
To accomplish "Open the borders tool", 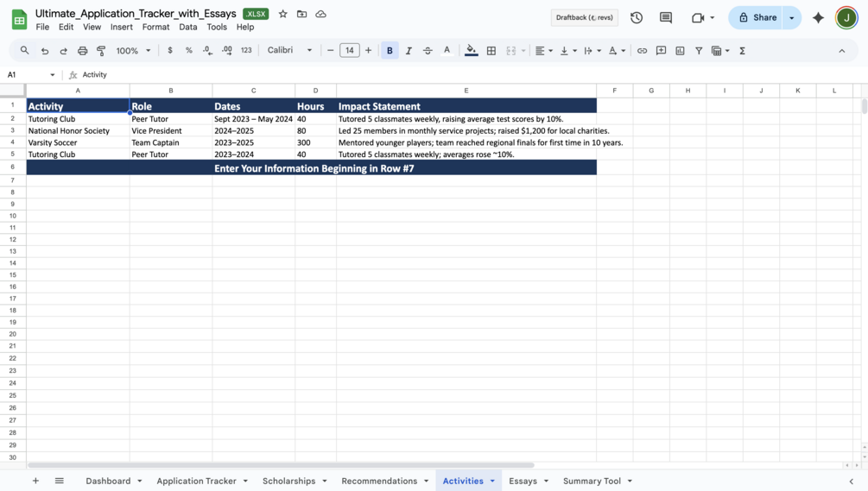I will point(491,50).
